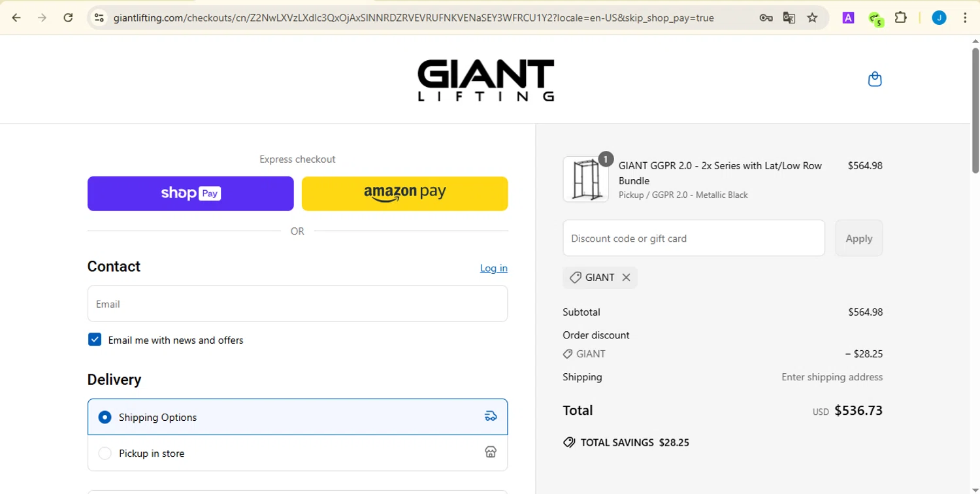Screen dimensions: 980x494
Task: Click the Order discount label
Action: point(596,335)
